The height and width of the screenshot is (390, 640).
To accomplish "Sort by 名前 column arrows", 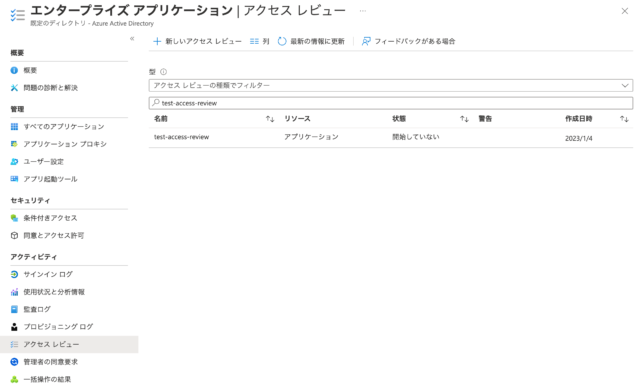I will pyautogui.click(x=270, y=119).
